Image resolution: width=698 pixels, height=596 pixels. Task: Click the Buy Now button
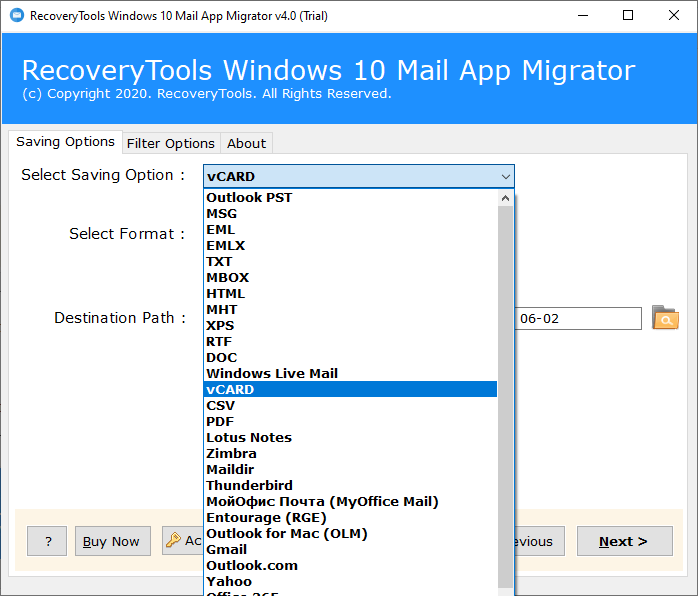[x=113, y=541]
